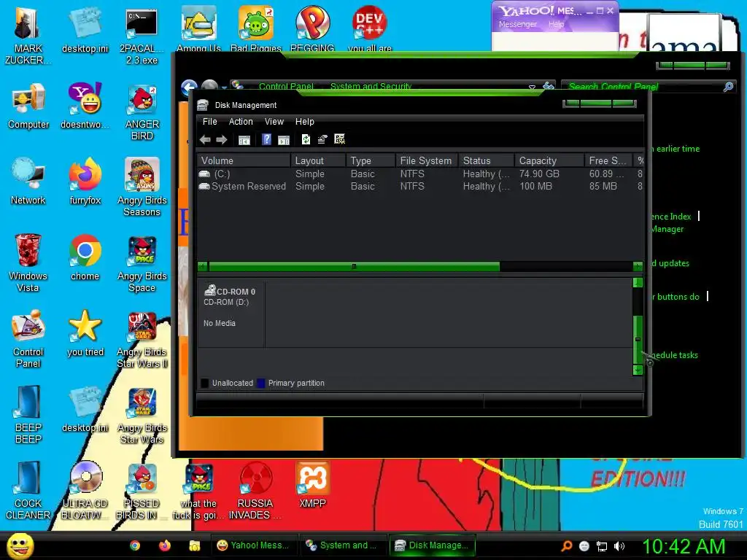Open Firefox from the taskbar

tap(165, 545)
